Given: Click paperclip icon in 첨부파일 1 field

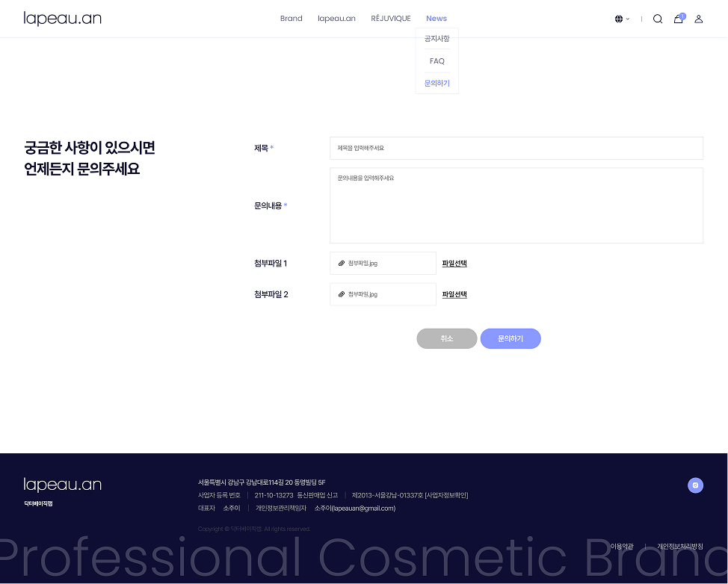Looking at the screenshot, I should [x=342, y=263].
